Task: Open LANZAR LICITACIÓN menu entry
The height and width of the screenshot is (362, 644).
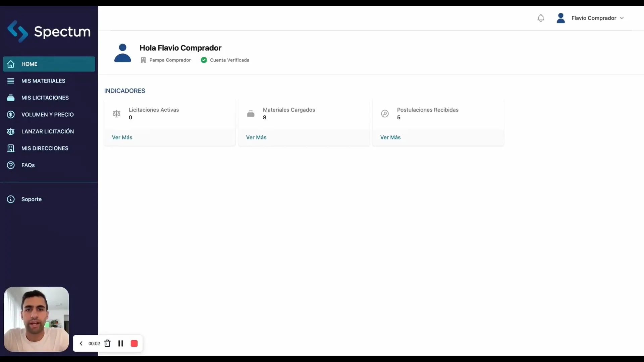Action: point(49,131)
